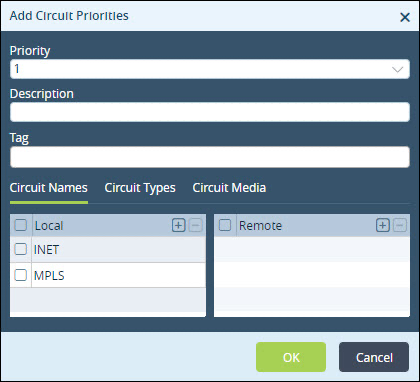Click the Cancel button
Image resolution: width=420 pixels, height=382 pixels.
pos(374,357)
